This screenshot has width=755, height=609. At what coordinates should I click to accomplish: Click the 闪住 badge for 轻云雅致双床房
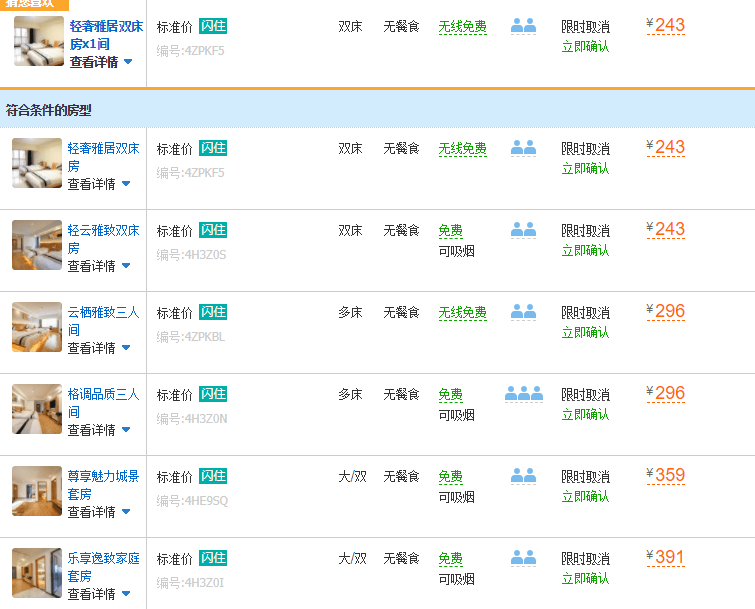coord(213,230)
